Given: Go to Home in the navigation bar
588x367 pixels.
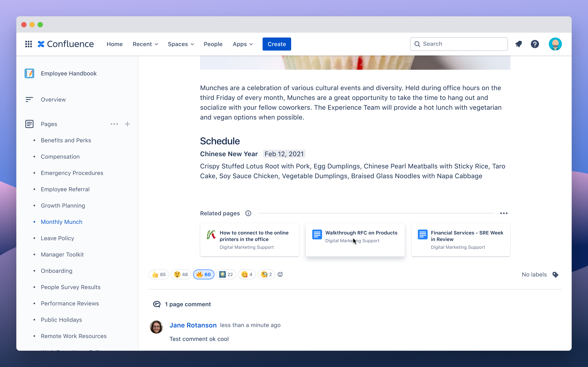Looking at the screenshot, I should (115, 44).
